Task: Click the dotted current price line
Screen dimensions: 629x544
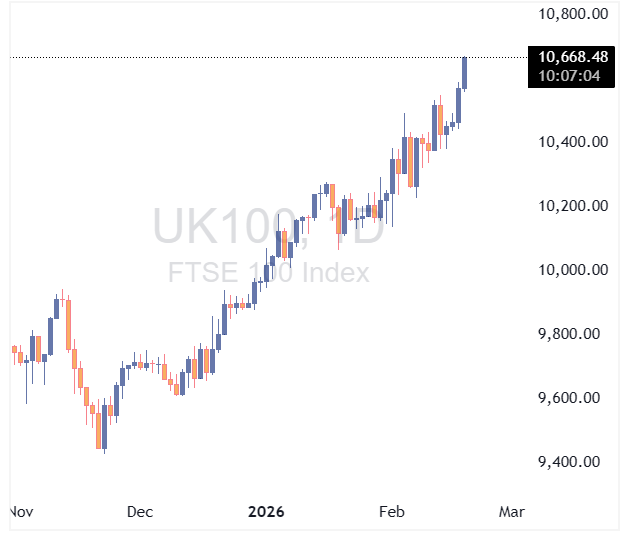Action: [x=250, y=57]
